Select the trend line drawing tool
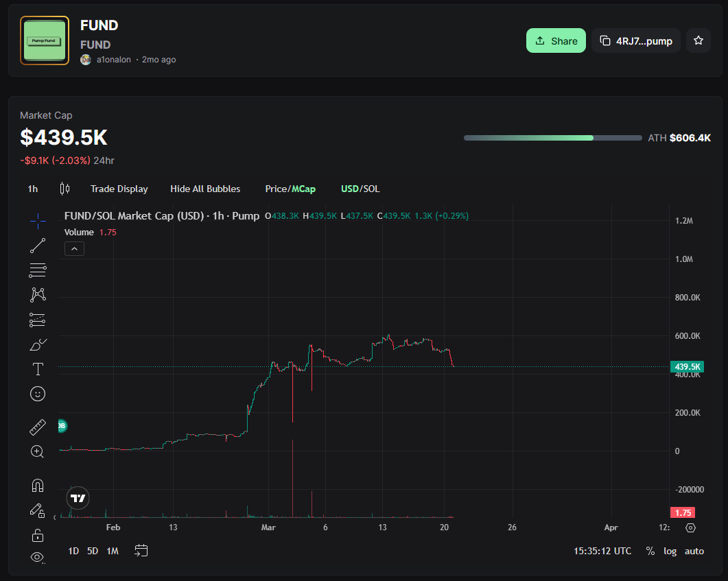Screen dimensions: 728x581 (38, 246)
